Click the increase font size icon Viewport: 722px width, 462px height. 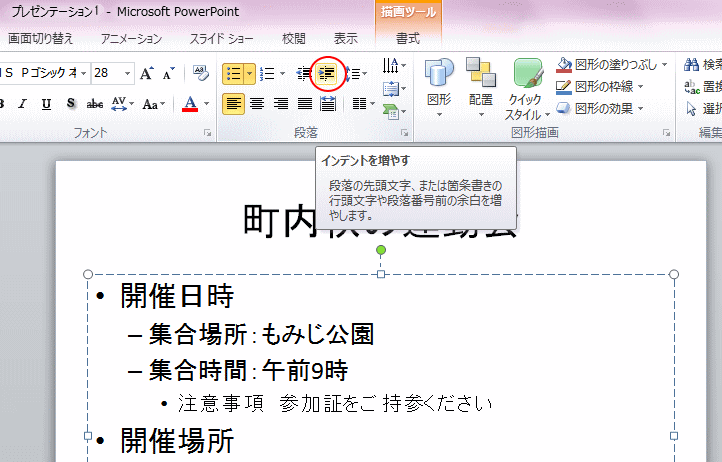(x=146, y=73)
